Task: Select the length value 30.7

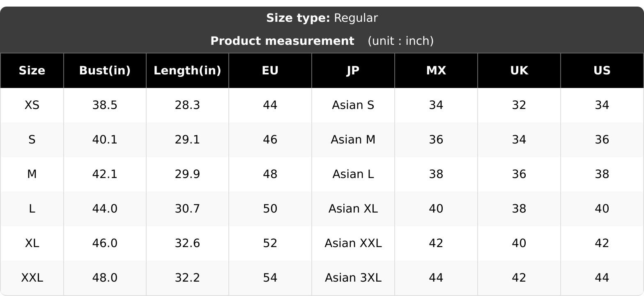Action: pos(187,209)
